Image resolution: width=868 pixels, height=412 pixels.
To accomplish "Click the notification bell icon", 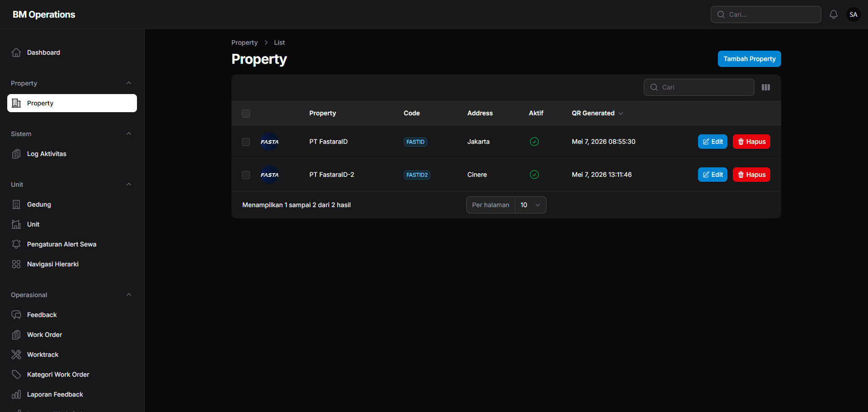I will click(x=834, y=14).
